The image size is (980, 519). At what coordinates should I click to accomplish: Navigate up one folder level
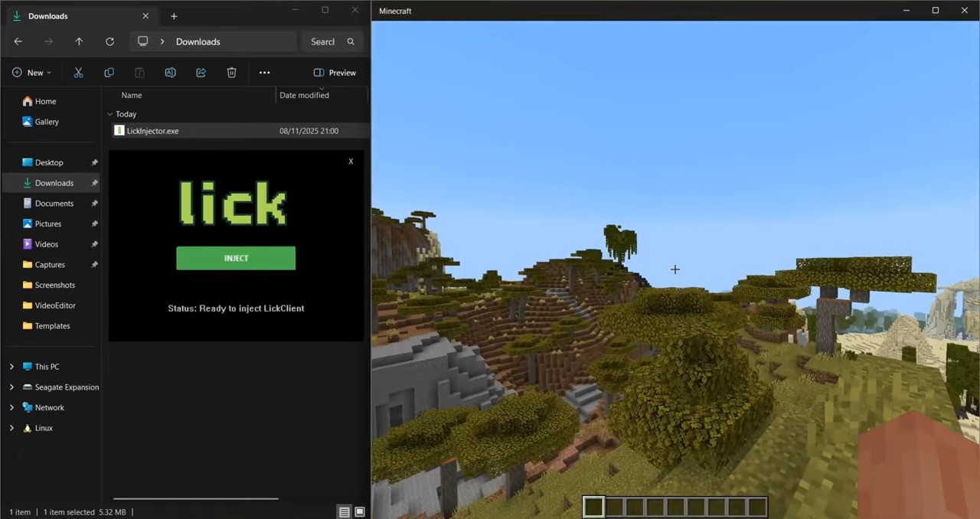pos(79,42)
